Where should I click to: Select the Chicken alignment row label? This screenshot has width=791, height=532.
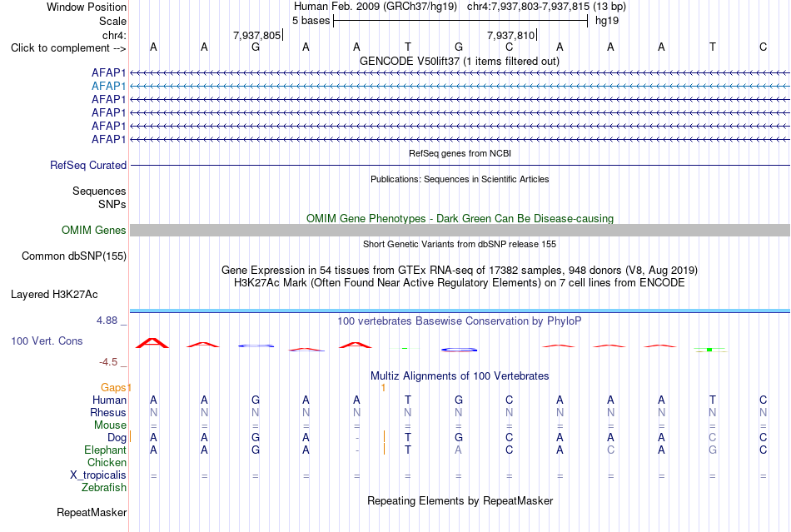pos(107,462)
